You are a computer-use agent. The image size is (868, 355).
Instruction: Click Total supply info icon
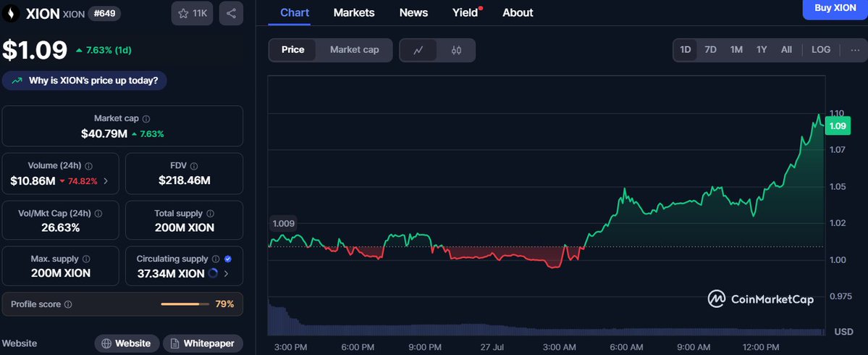coord(211,213)
